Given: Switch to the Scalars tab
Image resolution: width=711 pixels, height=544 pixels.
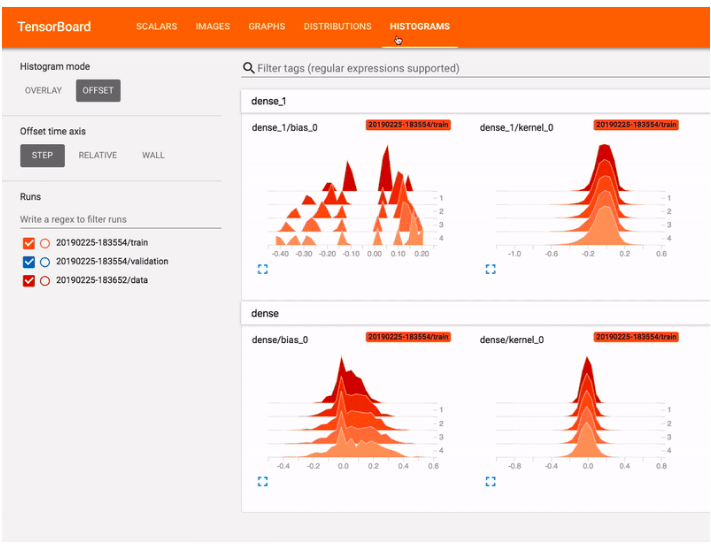Looking at the screenshot, I should click(x=156, y=27).
